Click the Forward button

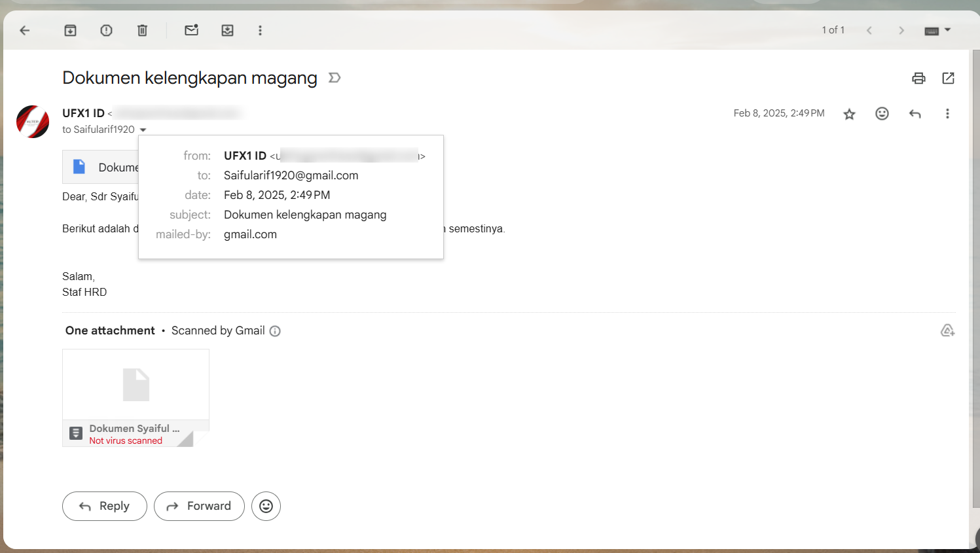[199, 506]
